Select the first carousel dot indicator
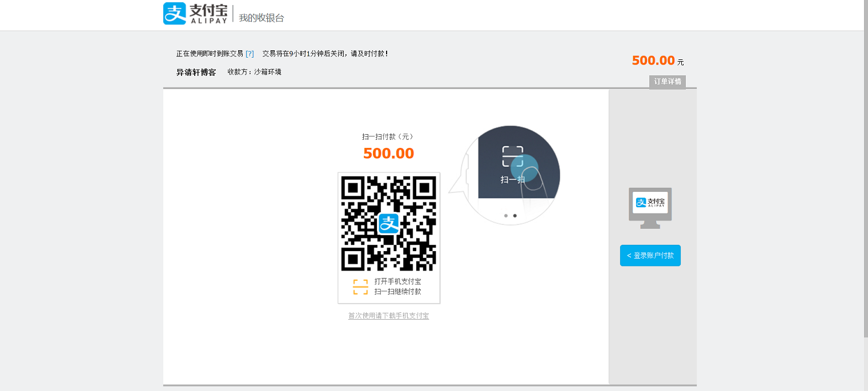Image resolution: width=868 pixels, height=391 pixels. (506, 216)
